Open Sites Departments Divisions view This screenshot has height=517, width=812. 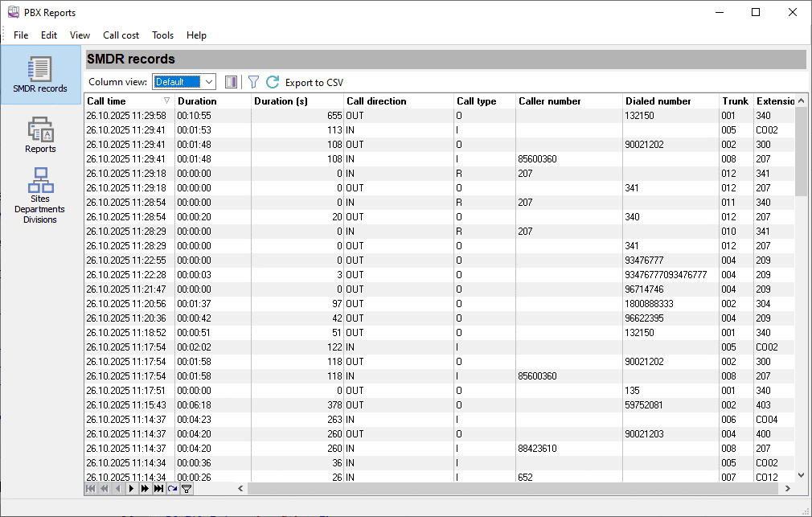40,193
